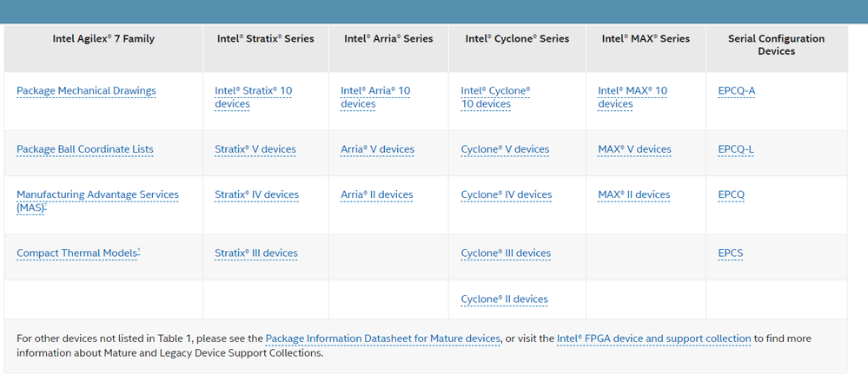Viewport: 868px width, 388px height.
Task: Open EPCQ-A serial configuration link
Action: click(737, 91)
